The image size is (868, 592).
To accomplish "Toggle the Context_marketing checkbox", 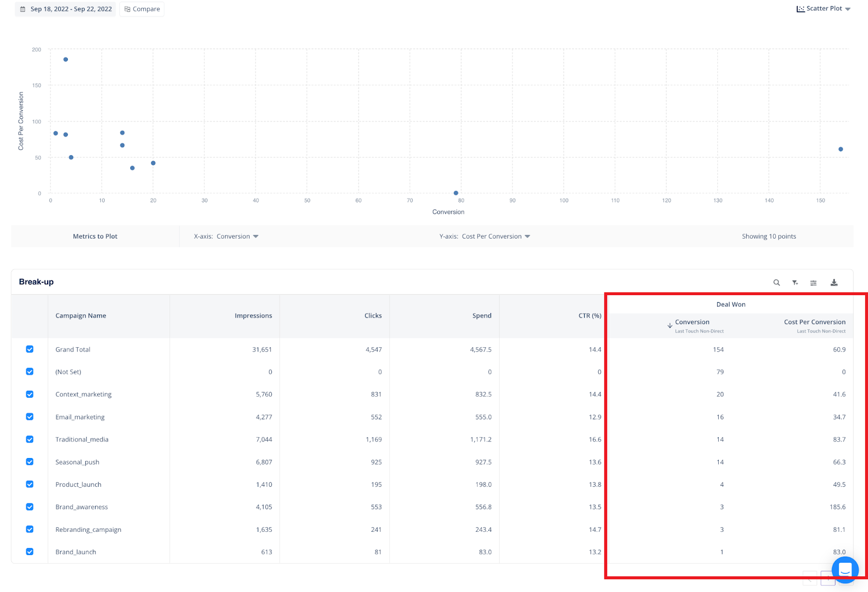I will (30, 394).
